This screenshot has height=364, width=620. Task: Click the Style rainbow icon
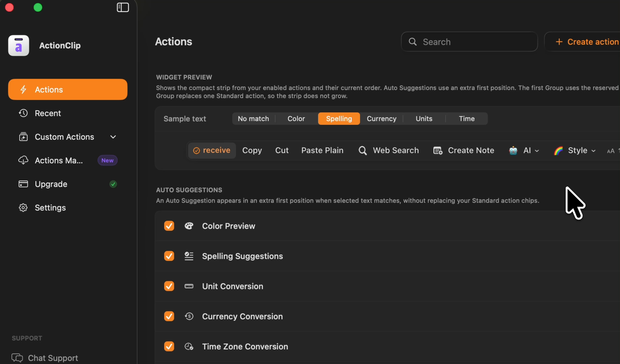pyautogui.click(x=558, y=150)
